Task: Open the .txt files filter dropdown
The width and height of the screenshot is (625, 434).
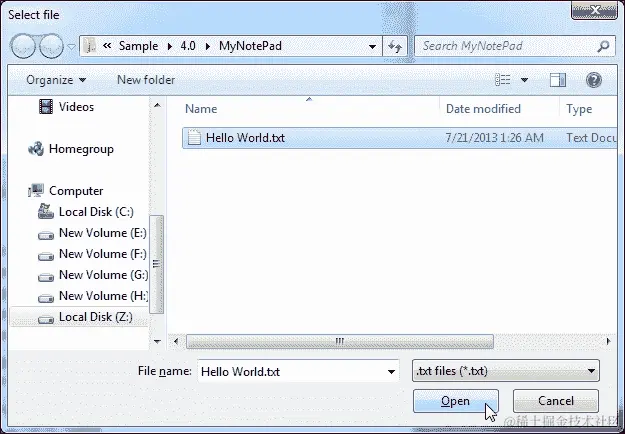Action: pos(506,371)
